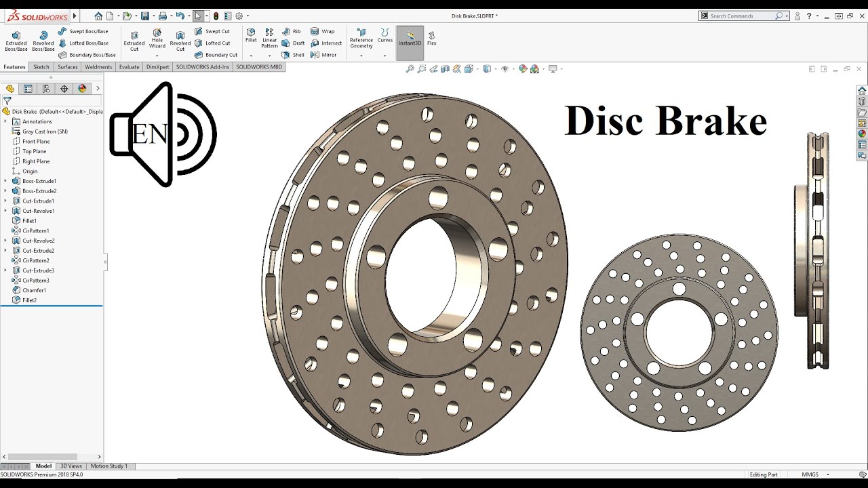Expand the Cut-Revolve2 feature node
Image resolution: width=868 pixels, height=488 pixels.
tap(5, 241)
